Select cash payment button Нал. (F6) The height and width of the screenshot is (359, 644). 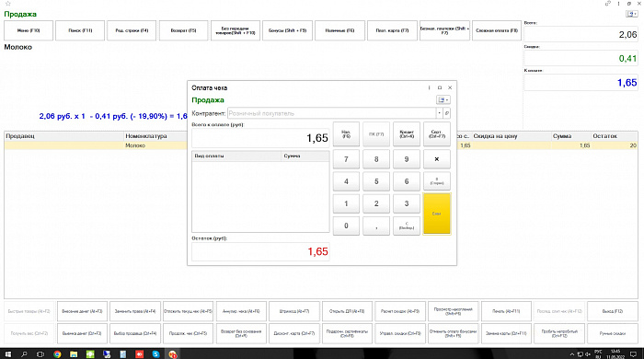[x=346, y=133]
